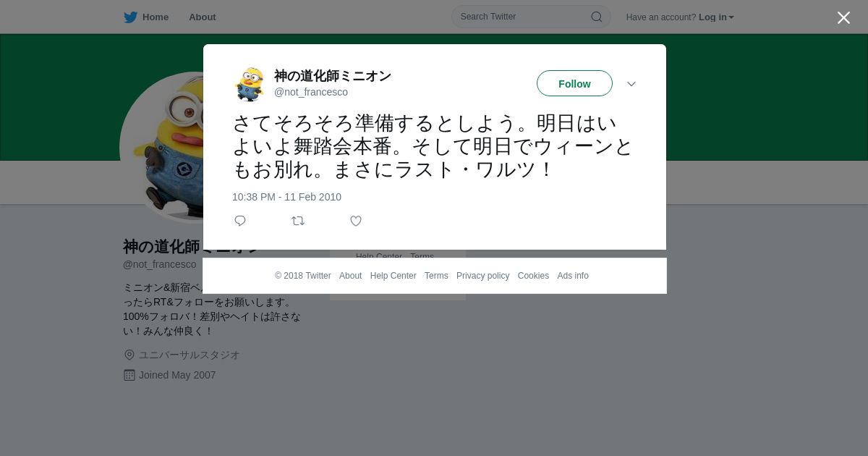The height and width of the screenshot is (456, 868).
Task: Open the Log in dropdown
Action: coord(716,17)
